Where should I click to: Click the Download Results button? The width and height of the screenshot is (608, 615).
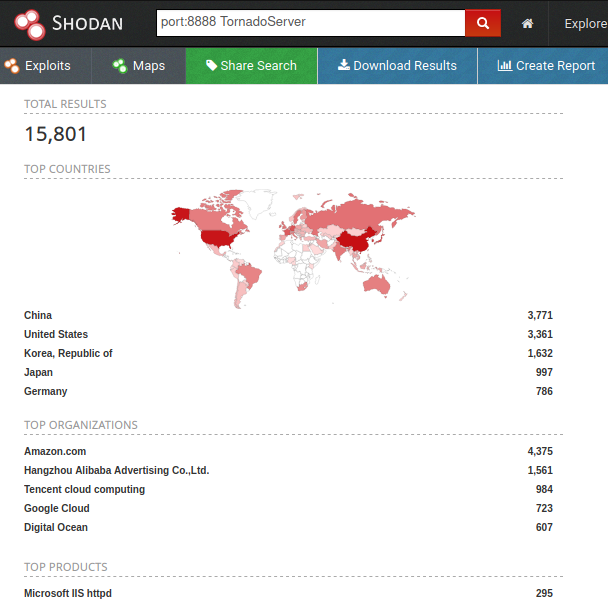(x=397, y=66)
